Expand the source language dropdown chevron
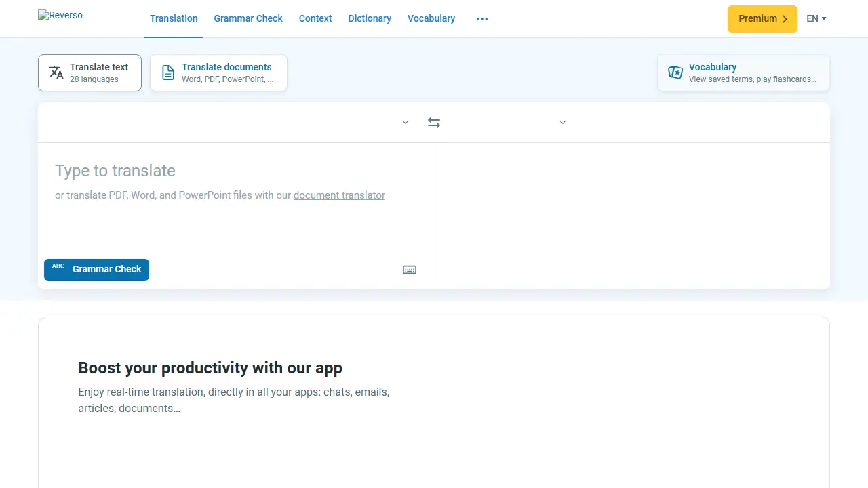Viewport: 868px width, 488px height. click(406, 123)
